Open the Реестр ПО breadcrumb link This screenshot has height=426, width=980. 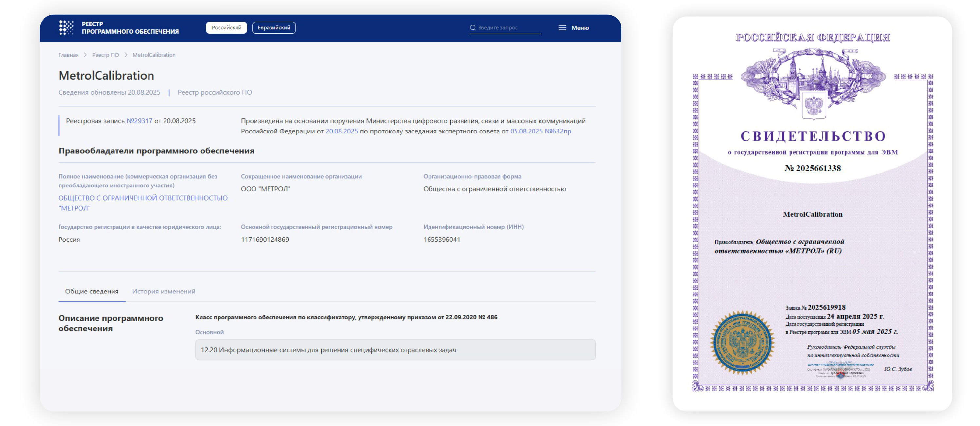click(x=105, y=55)
